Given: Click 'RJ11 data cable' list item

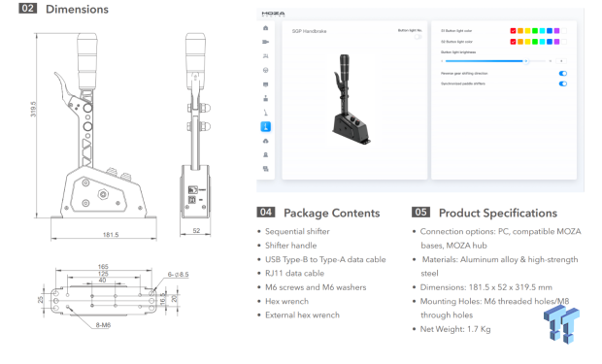Looking at the screenshot, I should [x=295, y=274].
